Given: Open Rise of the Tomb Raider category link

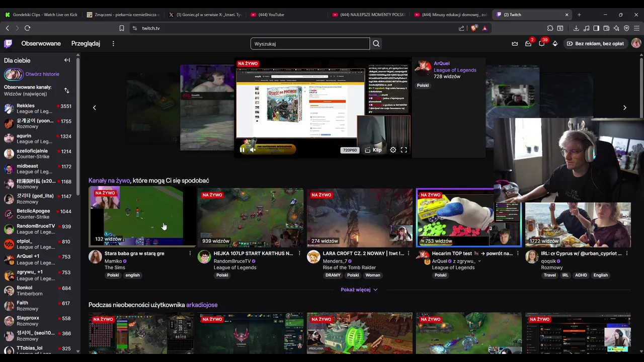Looking at the screenshot, I should [x=349, y=267].
